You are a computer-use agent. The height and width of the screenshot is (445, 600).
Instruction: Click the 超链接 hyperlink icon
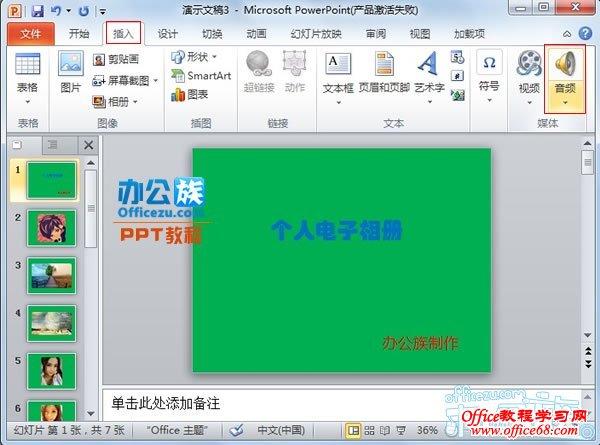pos(259,72)
